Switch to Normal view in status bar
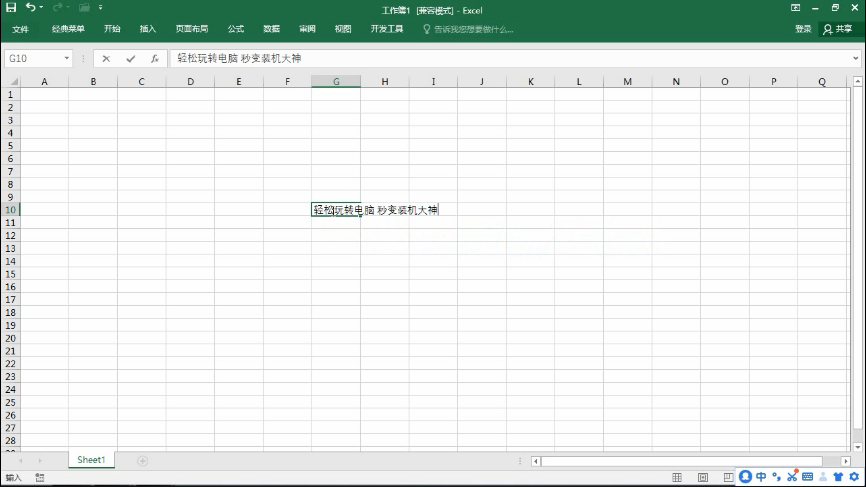The width and height of the screenshot is (866, 487). [677, 478]
